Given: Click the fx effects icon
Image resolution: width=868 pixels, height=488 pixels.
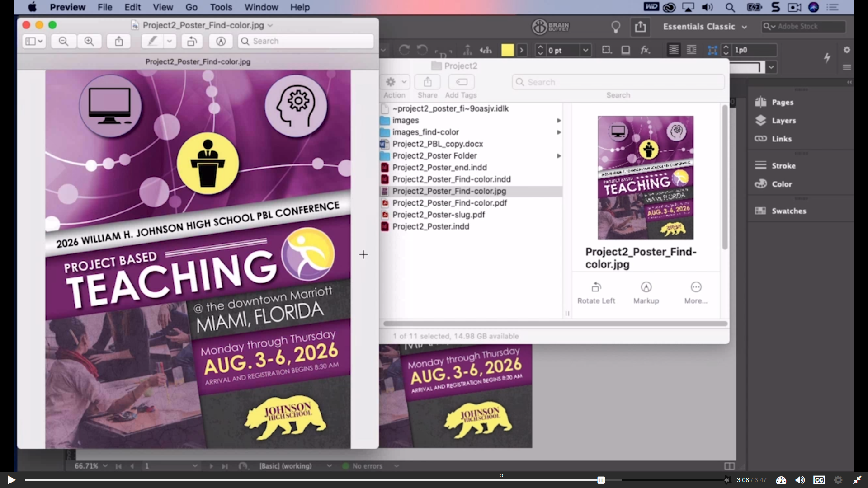Looking at the screenshot, I should click(645, 50).
